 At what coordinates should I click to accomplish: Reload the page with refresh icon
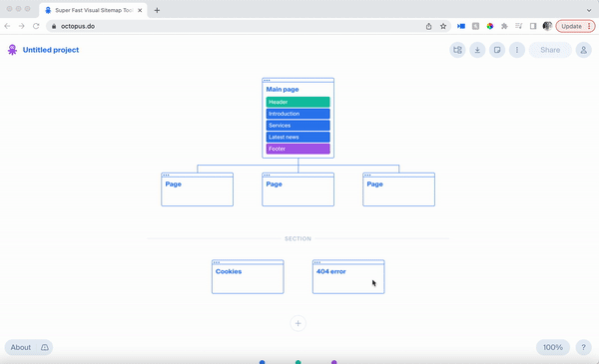pyautogui.click(x=36, y=26)
